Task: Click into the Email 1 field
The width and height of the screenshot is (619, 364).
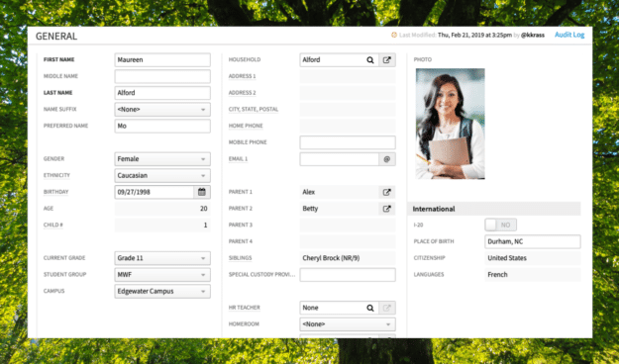Action: click(339, 159)
